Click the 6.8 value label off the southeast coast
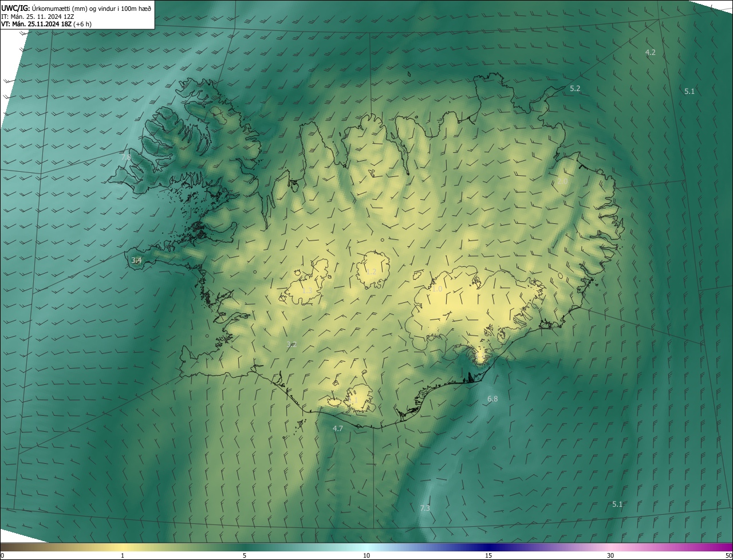 492,399
